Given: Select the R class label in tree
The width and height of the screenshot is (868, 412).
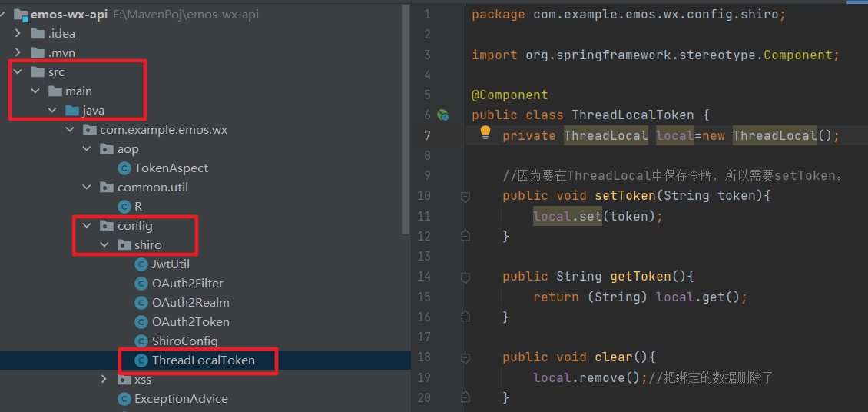Looking at the screenshot, I should tap(138, 207).
